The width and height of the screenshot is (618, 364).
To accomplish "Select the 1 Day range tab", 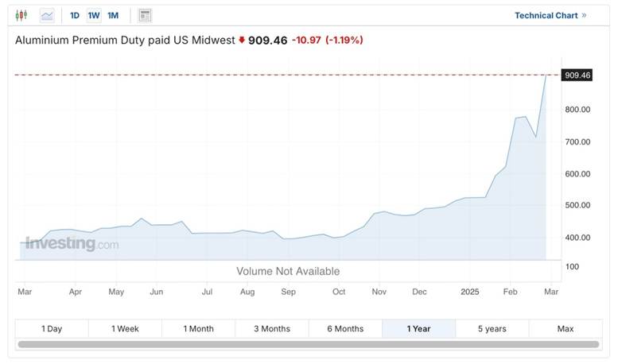I will pos(52,329).
